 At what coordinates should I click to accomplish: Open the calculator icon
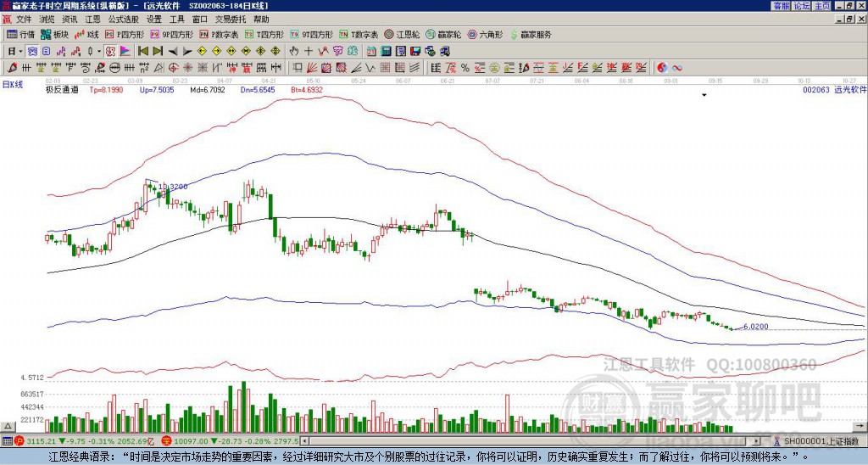coord(386,52)
